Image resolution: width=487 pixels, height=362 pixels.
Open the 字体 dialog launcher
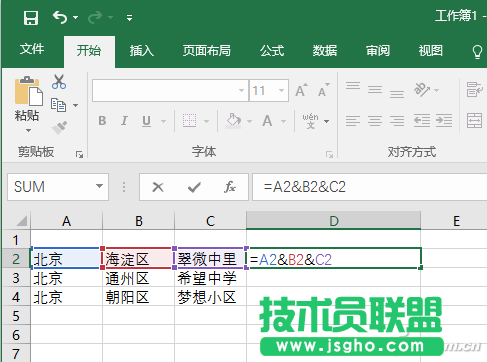point(329,154)
